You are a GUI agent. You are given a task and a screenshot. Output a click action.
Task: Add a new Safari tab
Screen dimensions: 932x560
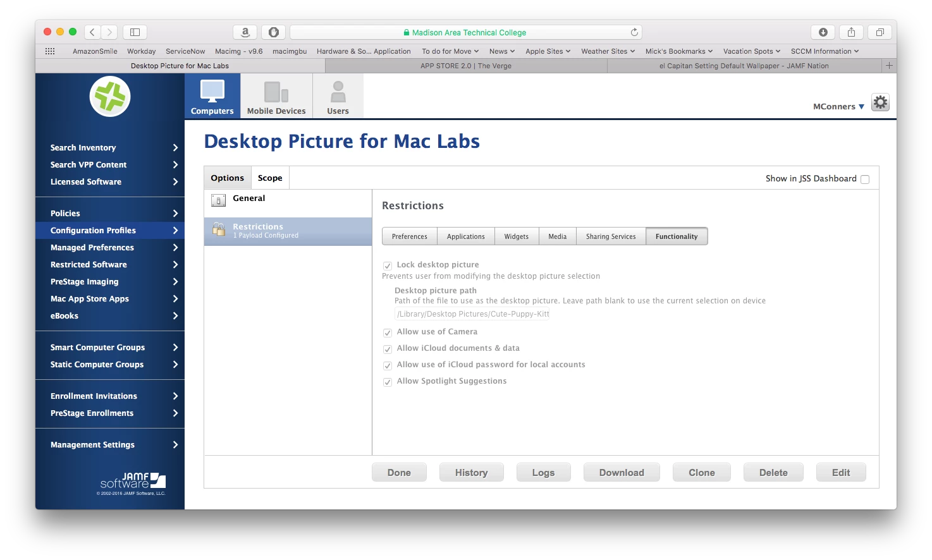point(889,66)
